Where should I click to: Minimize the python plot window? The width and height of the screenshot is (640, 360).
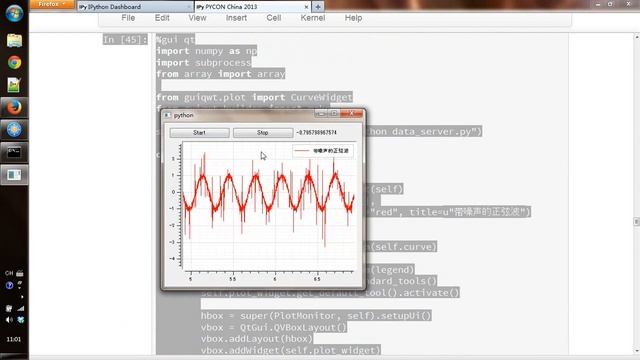(321, 114)
